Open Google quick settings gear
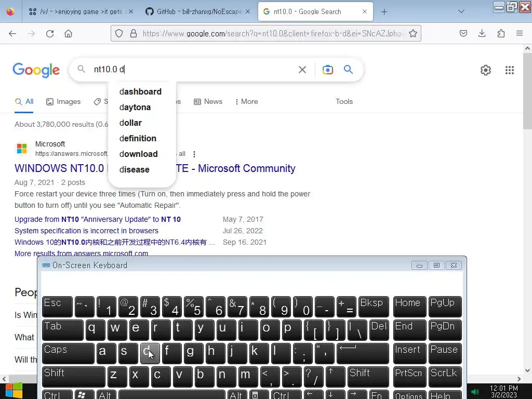The width and height of the screenshot is (532, 399). tap(486, 70)
